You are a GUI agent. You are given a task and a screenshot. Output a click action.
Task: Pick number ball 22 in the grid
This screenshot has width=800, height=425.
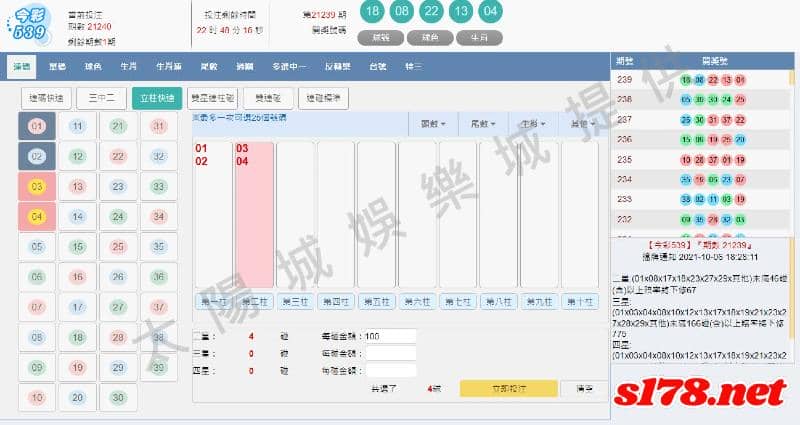point(118,156)
